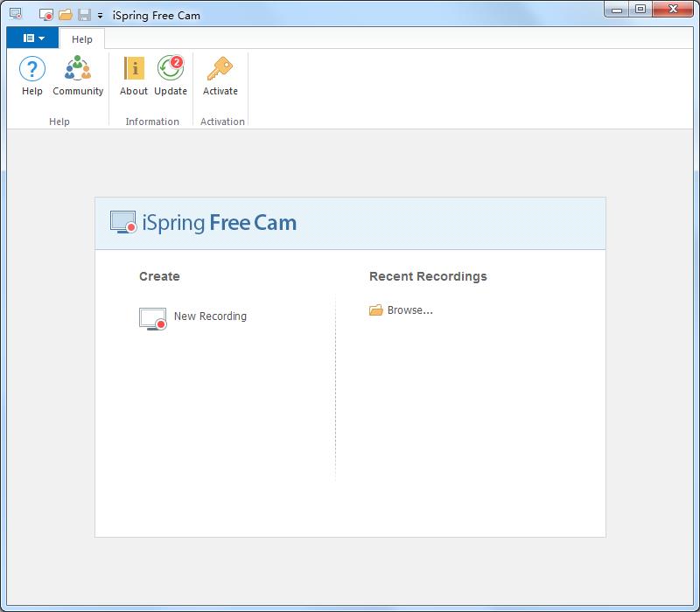Click the Community icon in the ribbon
The image size is (700, 612).
tap(78, 77)
